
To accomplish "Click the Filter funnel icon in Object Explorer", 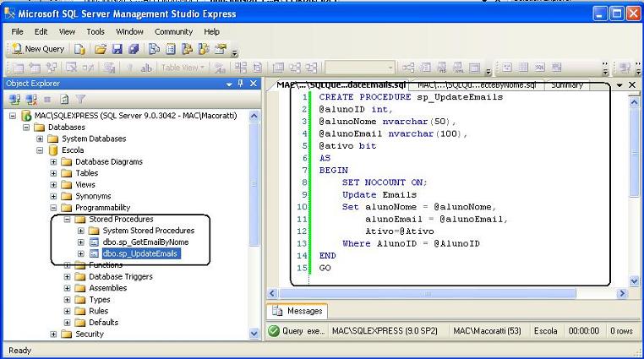I will tap(81, 100).
